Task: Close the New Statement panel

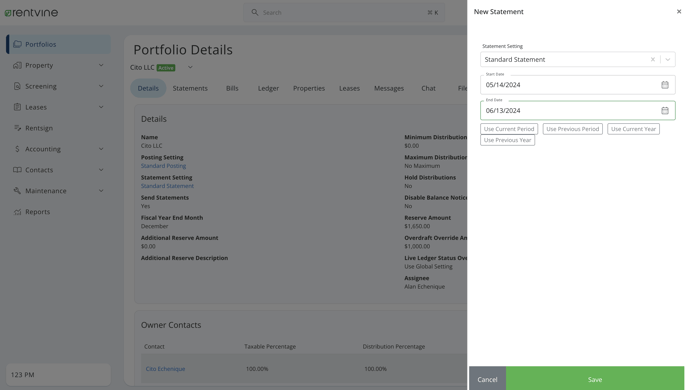Action: tap(679, 12)
